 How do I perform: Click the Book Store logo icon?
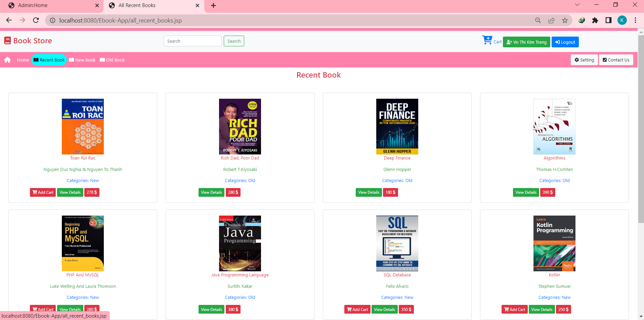click(x=7, y=41)
